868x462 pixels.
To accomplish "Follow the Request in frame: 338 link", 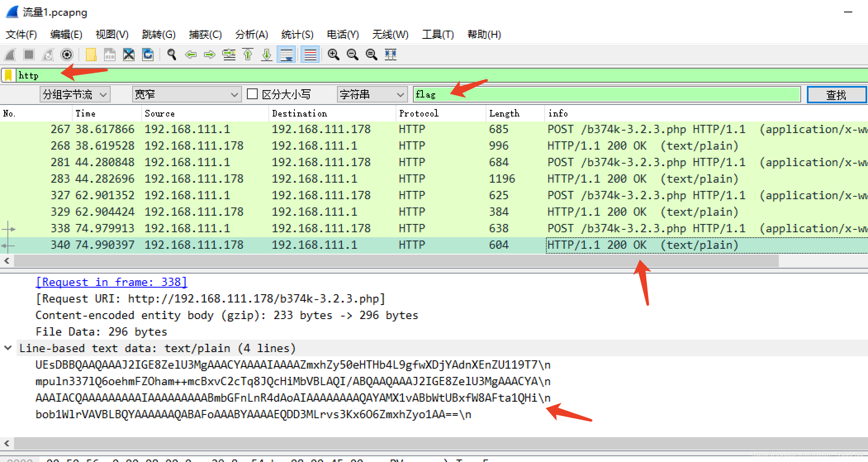I will (111, 282).
